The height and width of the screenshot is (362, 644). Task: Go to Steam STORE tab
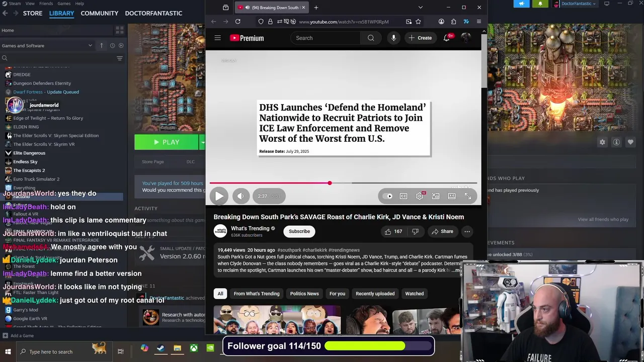point(33,13)
